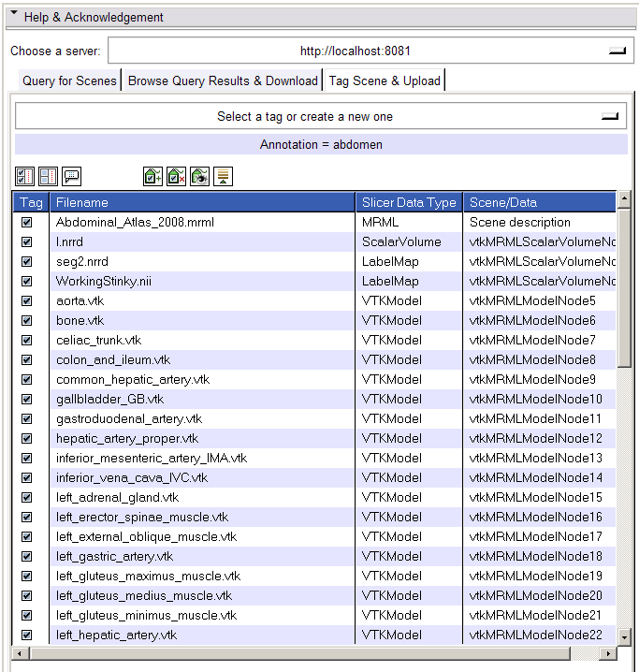
Task: Open 'Select a tag or create a new one' menu
Action: 609,117
